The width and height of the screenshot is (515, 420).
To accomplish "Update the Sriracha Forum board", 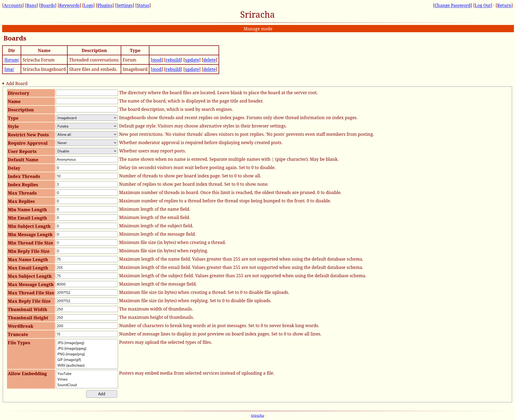I will pyautogui.click(x=192, y=60).
